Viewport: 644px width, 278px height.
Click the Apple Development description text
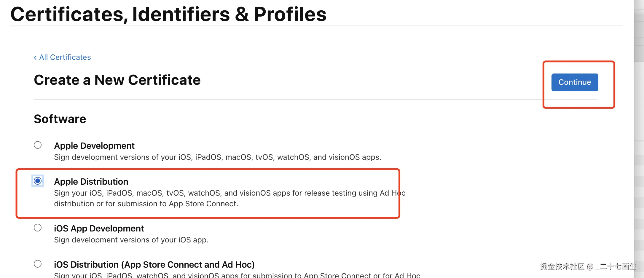click(217, 157)
